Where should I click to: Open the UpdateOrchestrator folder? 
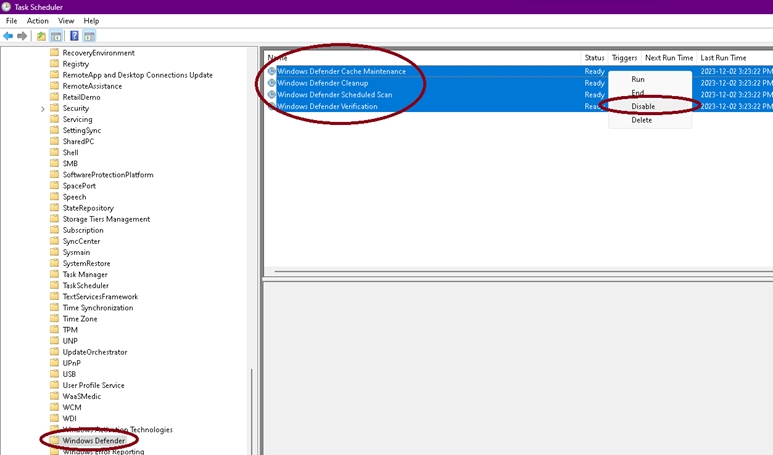point(94,352)
